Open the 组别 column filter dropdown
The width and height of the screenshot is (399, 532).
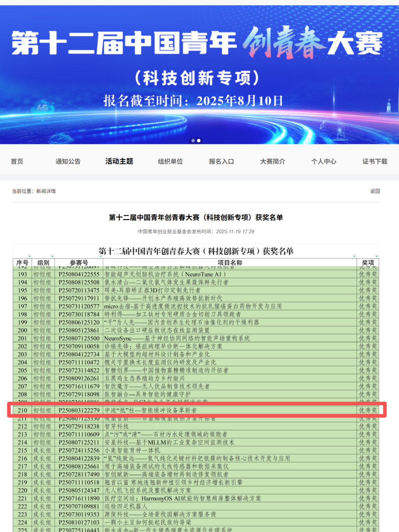[x=52, y=256]
